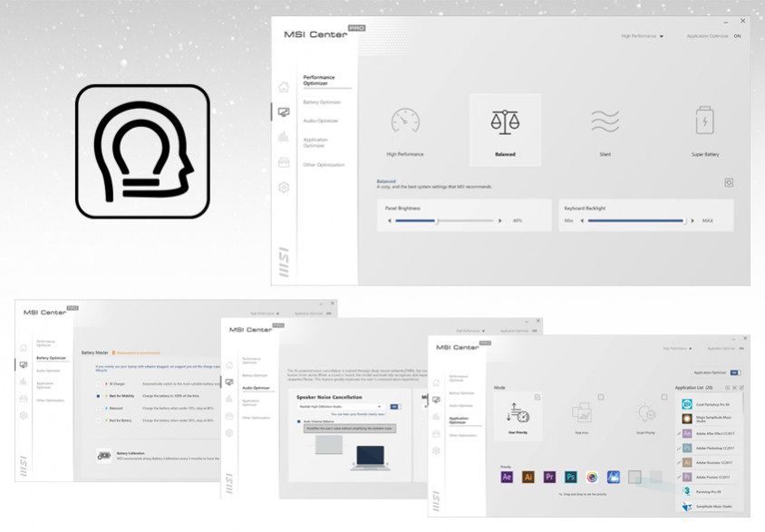The image size is (765, 532).
Task: Open the toolbox icon in the Performance Optimizer window
Action: [284, 162]
